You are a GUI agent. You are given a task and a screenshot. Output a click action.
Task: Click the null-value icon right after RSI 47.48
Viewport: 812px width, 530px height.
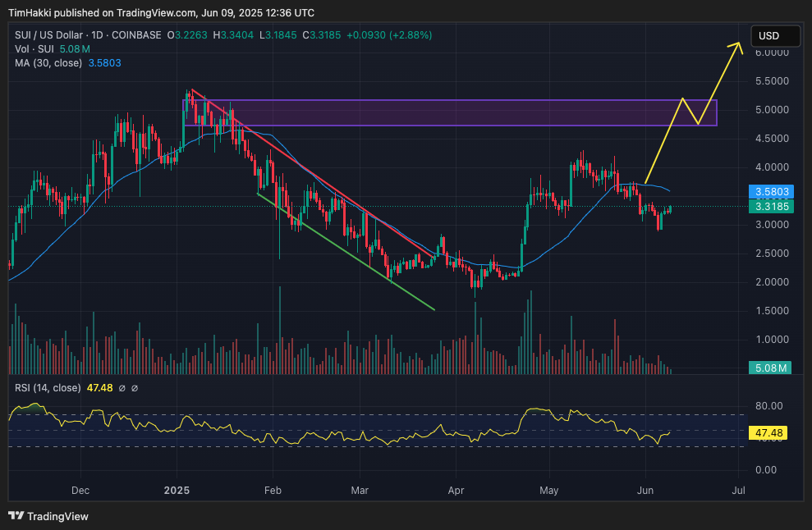point(122,388)
